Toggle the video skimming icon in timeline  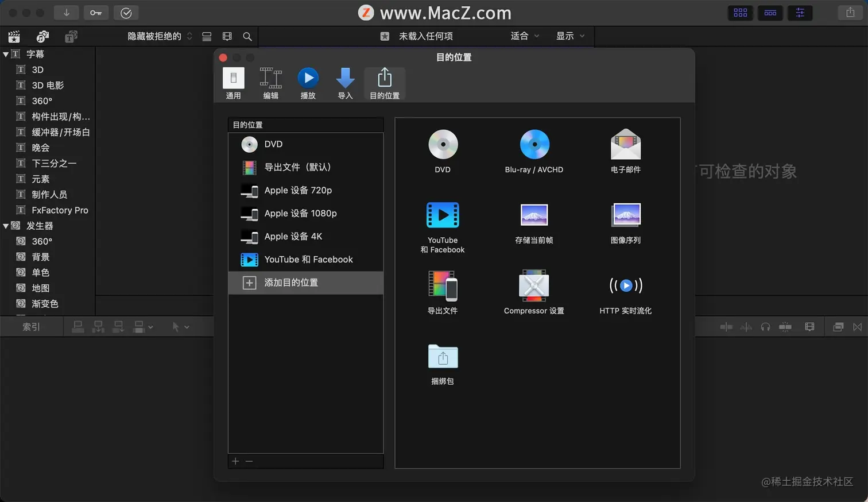726,327
